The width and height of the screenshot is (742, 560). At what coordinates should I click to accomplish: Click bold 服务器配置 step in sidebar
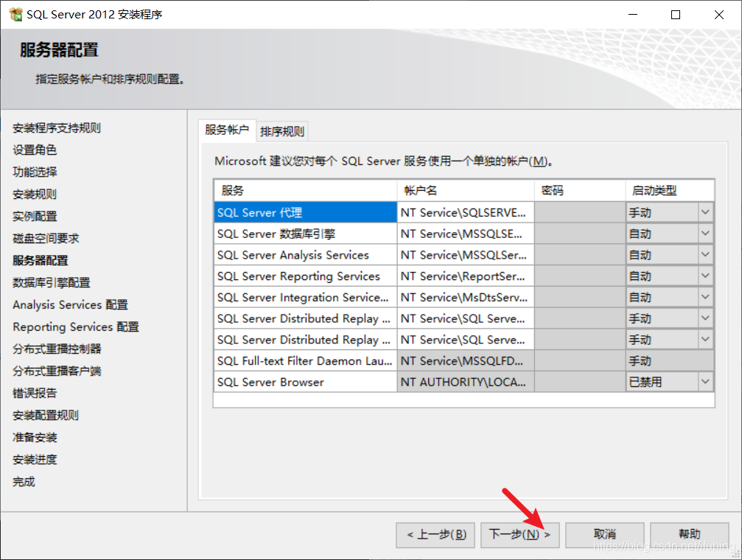click(41, 260)
